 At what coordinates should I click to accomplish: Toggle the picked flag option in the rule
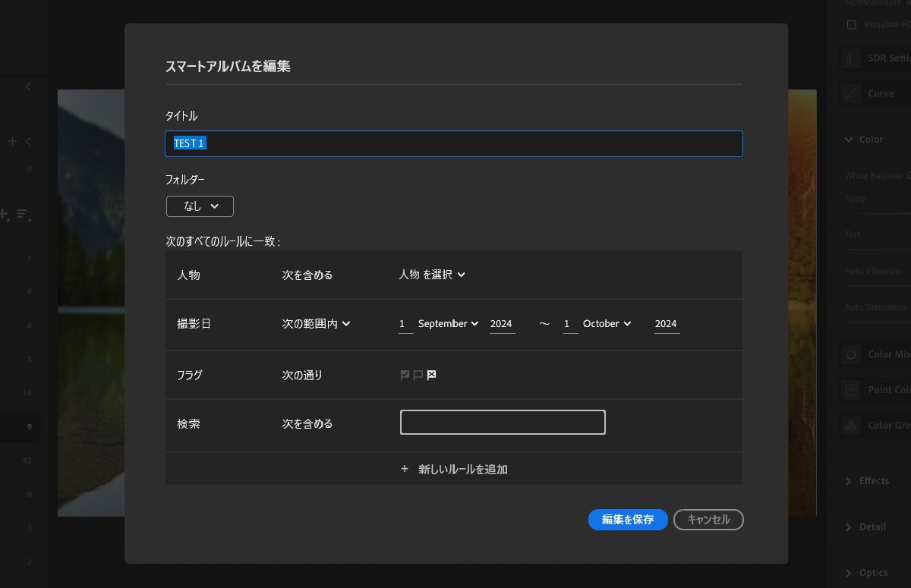(405, 374)
